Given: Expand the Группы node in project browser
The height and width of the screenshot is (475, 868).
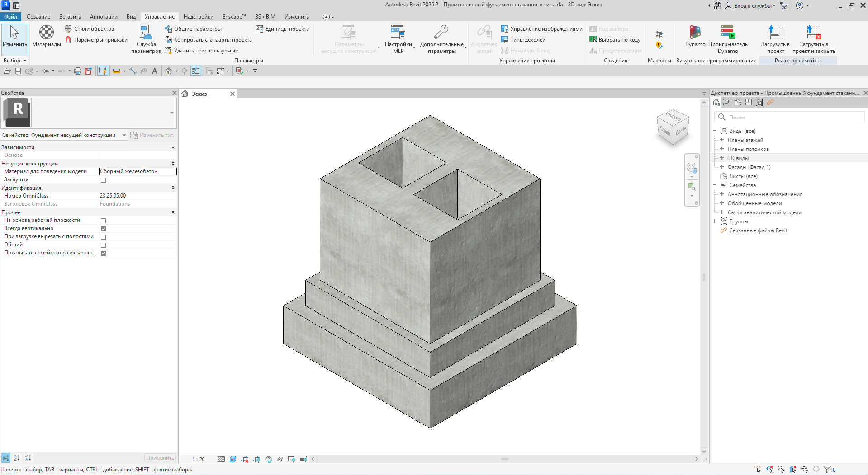Looking at the screenshot, I should [715, 221].
